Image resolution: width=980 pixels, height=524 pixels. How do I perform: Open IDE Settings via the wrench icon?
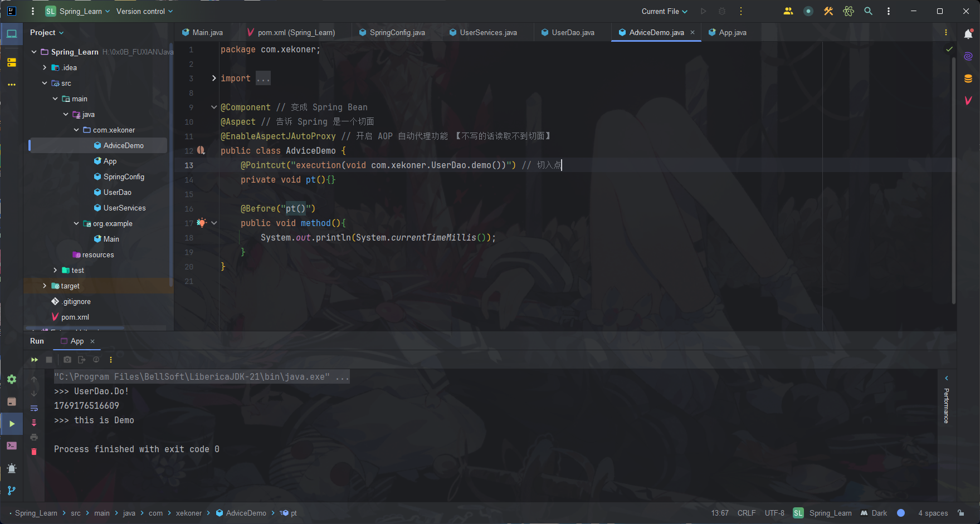pos(828,11)
